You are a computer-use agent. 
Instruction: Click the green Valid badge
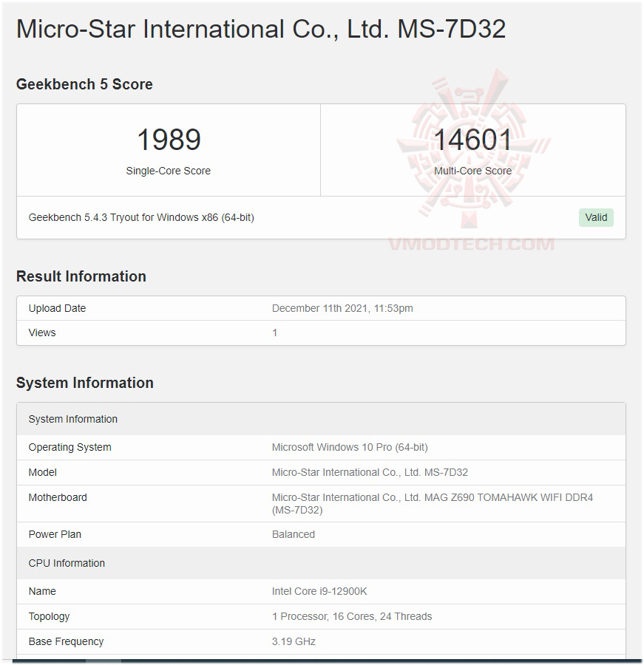tap(596, 217)
